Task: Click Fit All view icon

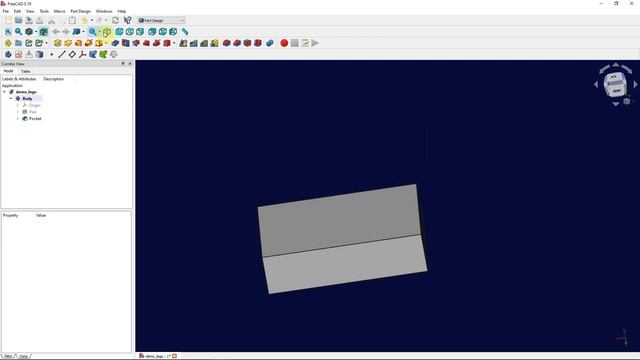Action: coord(8,31)
